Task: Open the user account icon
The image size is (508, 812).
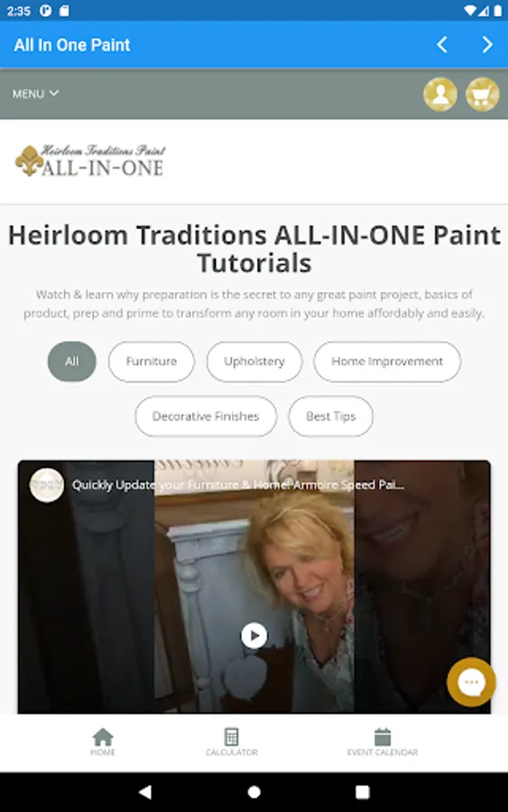Action: pos(440,94)
